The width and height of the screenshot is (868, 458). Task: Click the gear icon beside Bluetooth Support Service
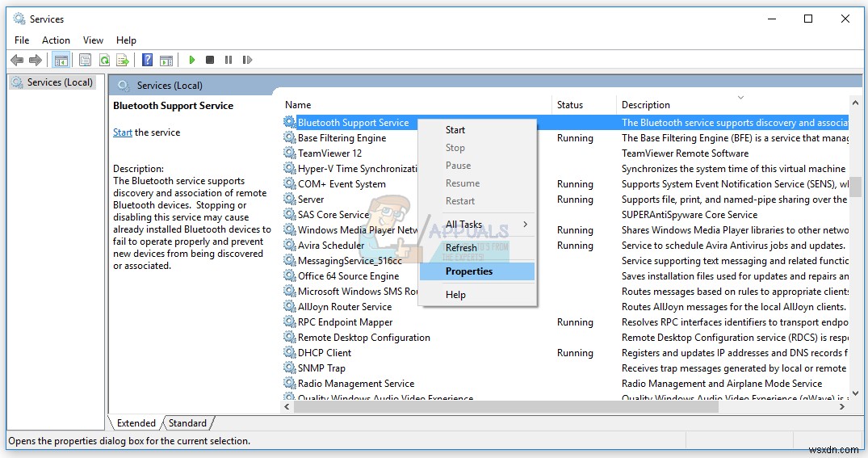[x=290, y=123]
